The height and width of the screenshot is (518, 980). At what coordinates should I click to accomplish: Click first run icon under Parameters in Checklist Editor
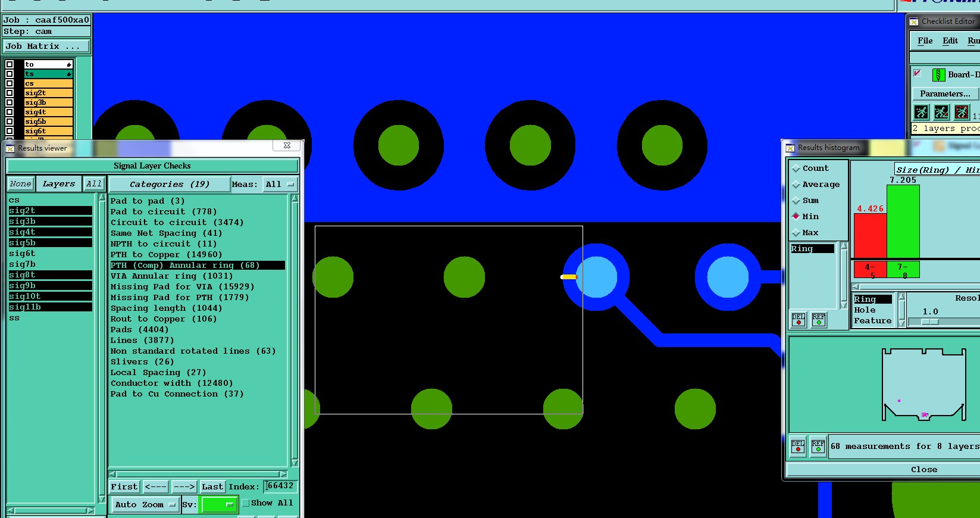pyautogui.click(x=921, y=112)
